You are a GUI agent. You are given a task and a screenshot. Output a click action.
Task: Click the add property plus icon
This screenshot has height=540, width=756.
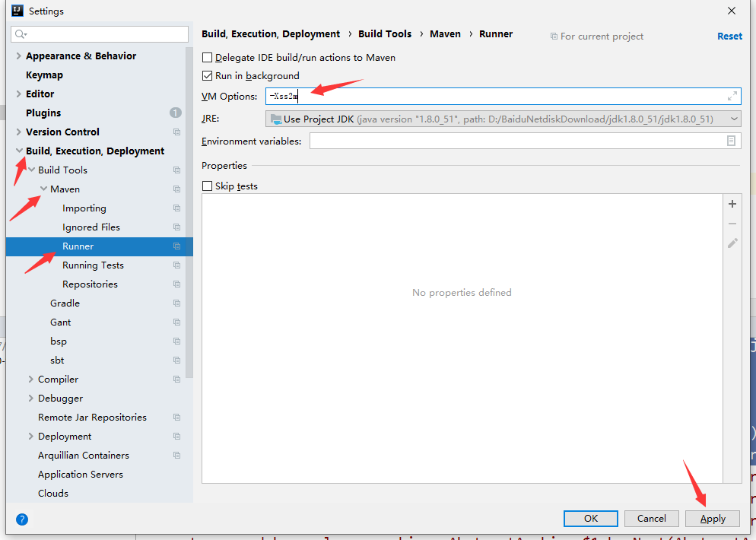[x=732, y=204]
